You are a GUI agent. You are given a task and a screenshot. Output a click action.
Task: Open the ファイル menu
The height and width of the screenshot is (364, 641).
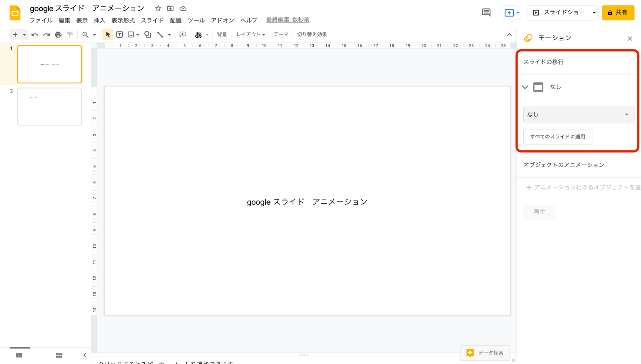[x=41, y=20]
